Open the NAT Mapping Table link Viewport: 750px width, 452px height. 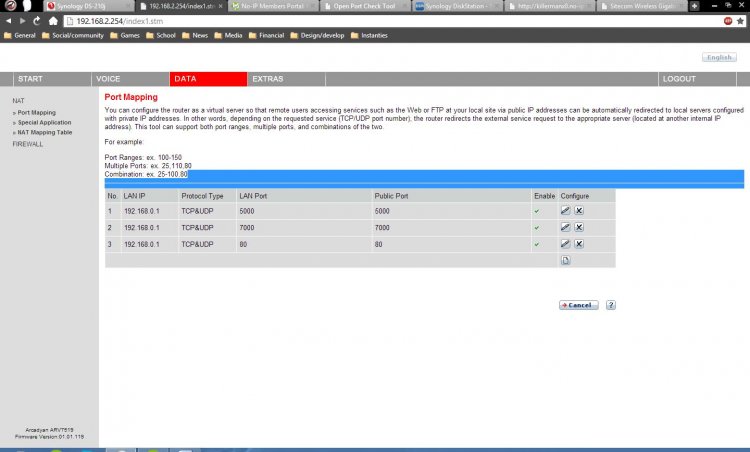coord(44,132)
